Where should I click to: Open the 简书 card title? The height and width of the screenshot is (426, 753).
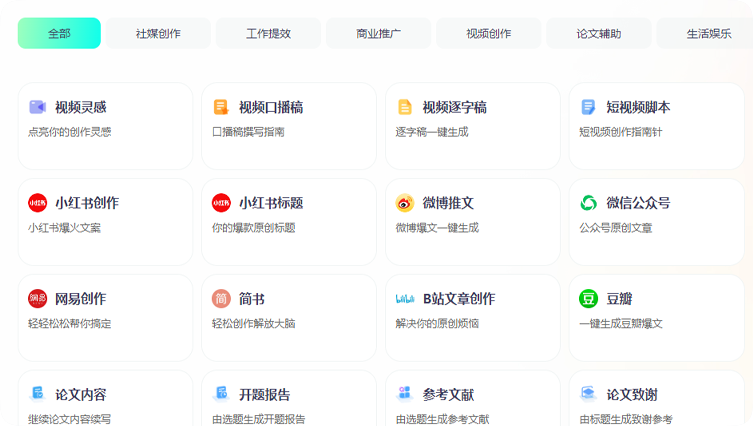click(252, 299)
